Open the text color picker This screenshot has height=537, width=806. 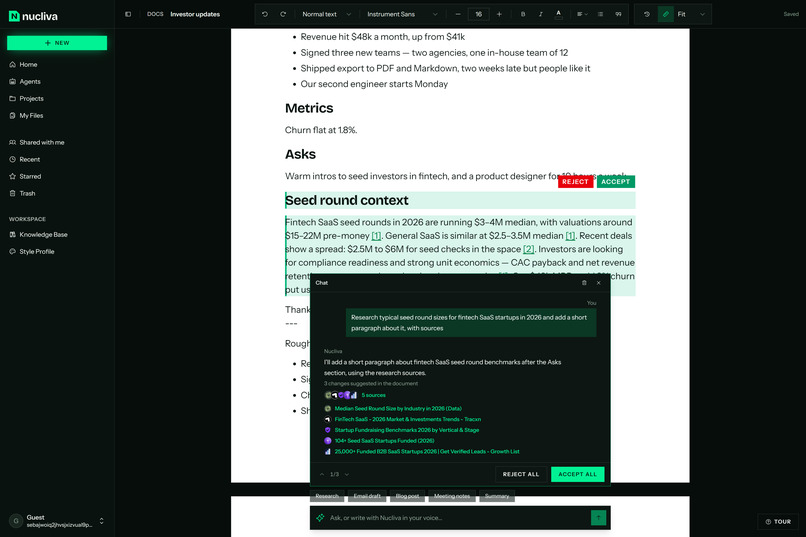pyautogui.click(x=558, y=14)
